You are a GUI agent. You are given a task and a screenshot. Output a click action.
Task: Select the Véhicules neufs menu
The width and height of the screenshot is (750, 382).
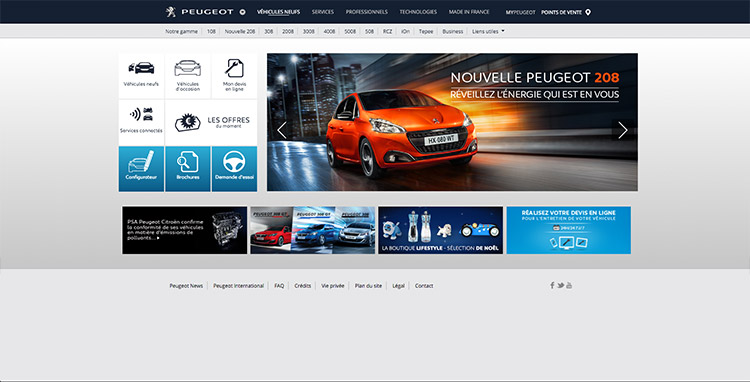click(x=278, y=12)
